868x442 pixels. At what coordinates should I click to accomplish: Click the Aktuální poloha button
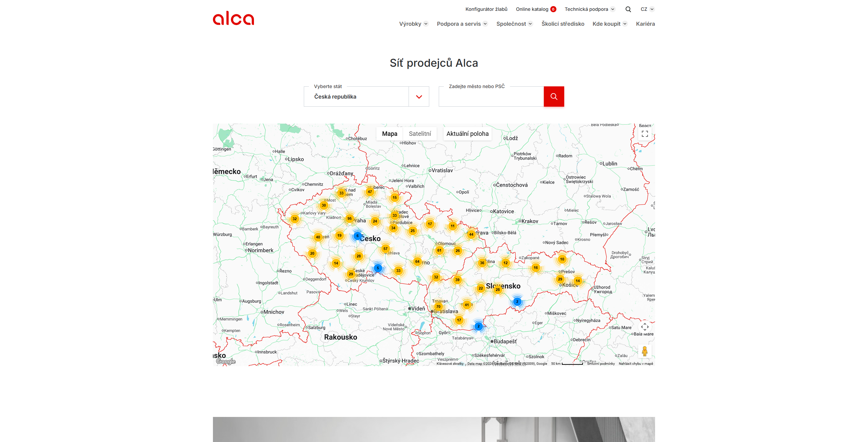point(467,134)
